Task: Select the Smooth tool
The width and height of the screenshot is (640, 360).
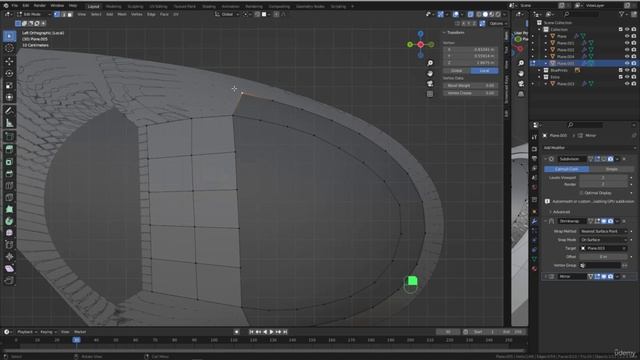Action: (9, 233)
